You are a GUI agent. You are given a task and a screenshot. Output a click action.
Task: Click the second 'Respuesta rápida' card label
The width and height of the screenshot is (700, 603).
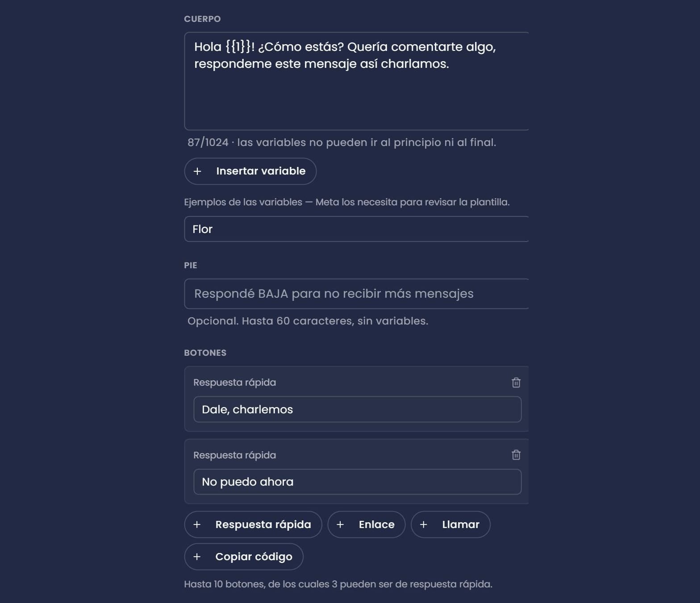click(234, 455)
